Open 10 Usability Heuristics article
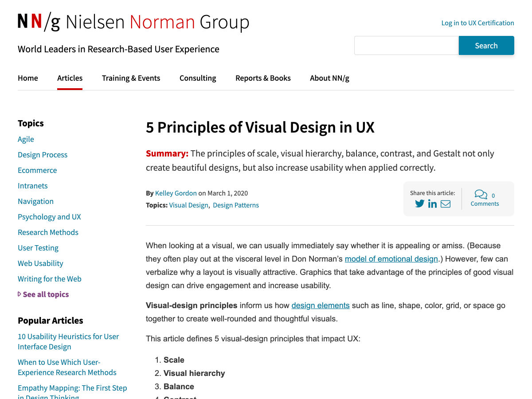Screen dimensions: 532x399 (x=68, y=342)
